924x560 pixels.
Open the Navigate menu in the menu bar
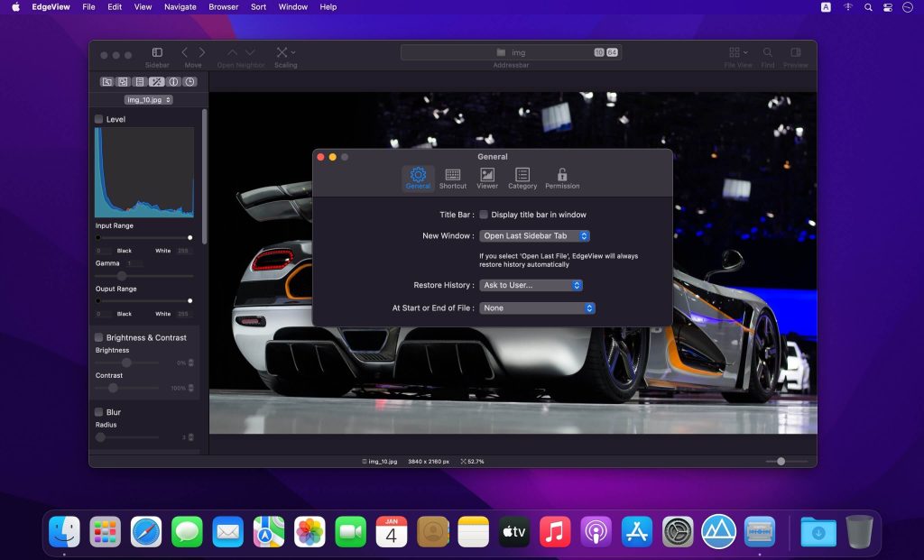pos(180,7)
